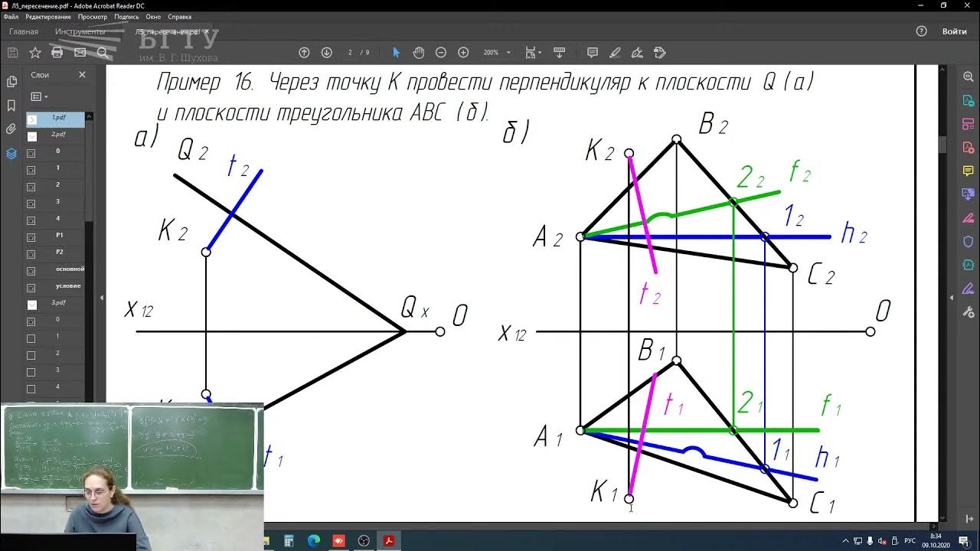
Task: Open the Подпись menu
Action: pos(127,17)
